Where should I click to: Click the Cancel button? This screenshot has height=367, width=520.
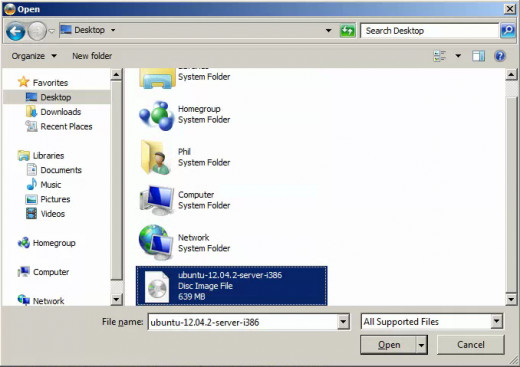click(x=470, y=345)
